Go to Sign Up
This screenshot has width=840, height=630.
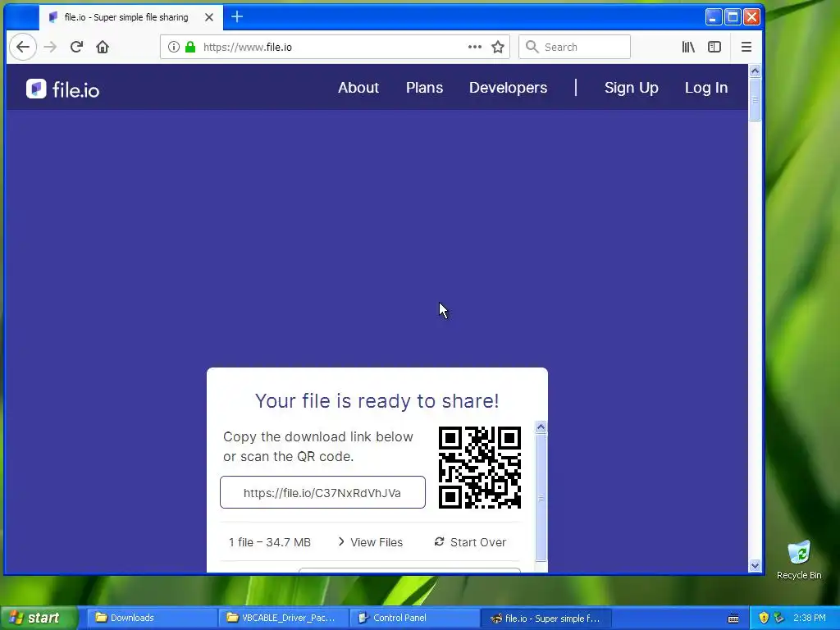[632, 88]
